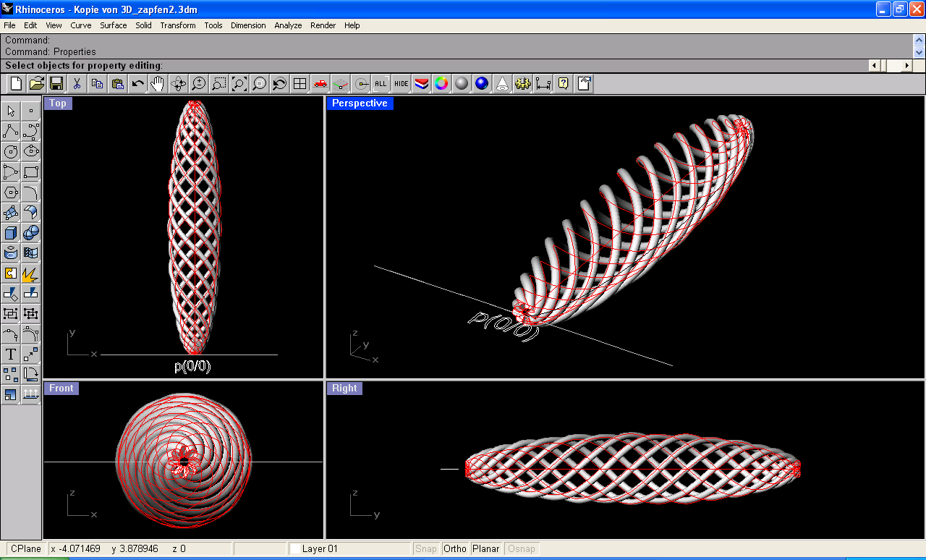Click the blue Render sphere icon

pyautogui.click(x=482, y=84)
